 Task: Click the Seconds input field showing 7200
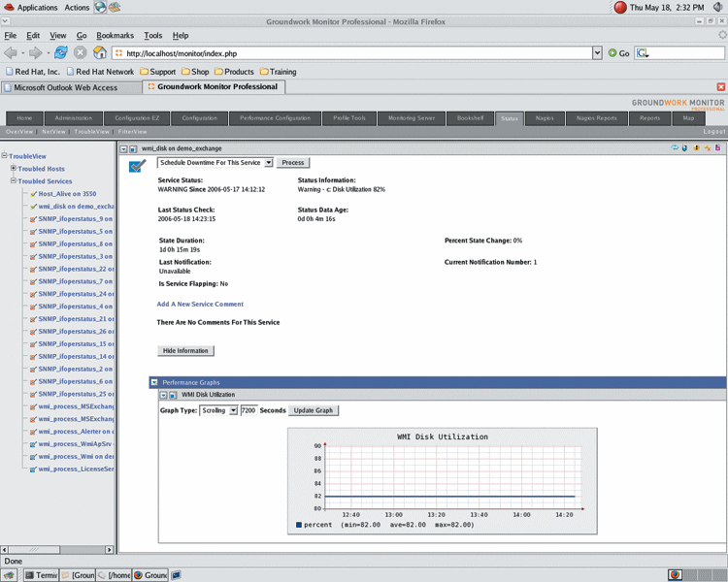[248, 410]
